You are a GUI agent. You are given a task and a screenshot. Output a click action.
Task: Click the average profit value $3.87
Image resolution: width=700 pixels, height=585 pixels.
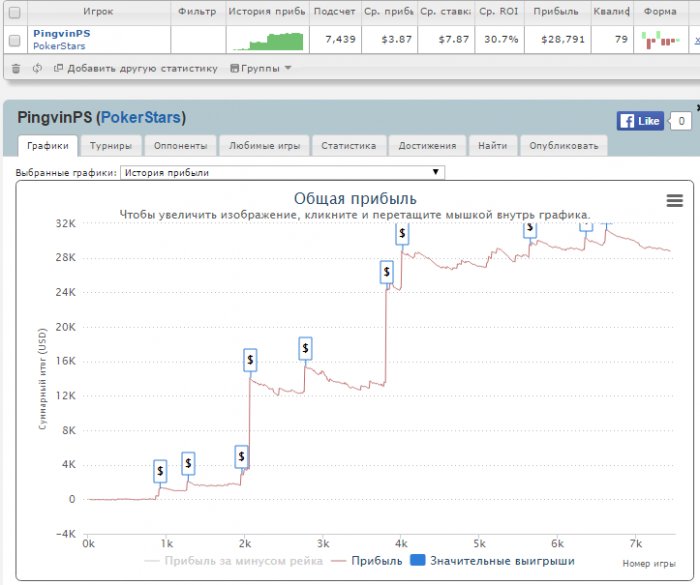[396, 39]
